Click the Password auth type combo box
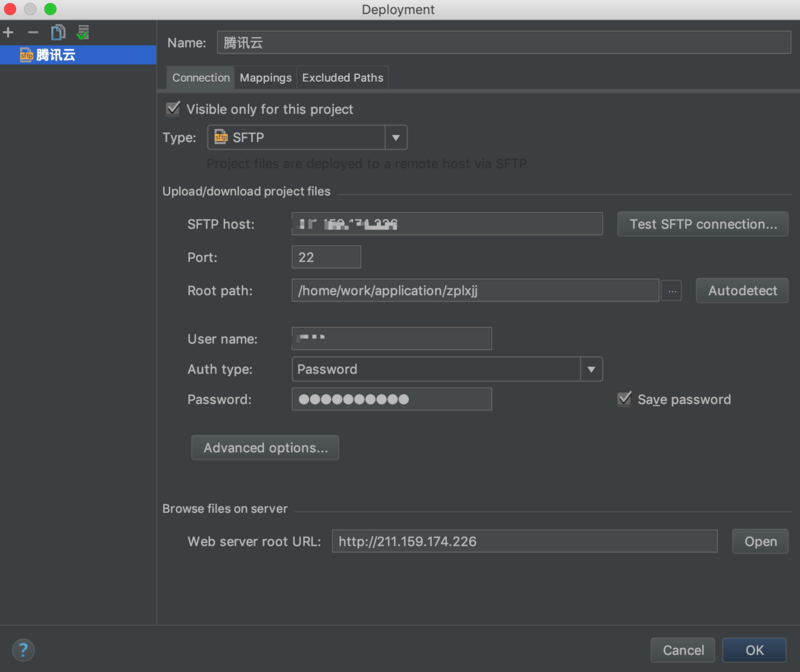The height and width of the screenshot is (672, 800). (x=447, y=369)
